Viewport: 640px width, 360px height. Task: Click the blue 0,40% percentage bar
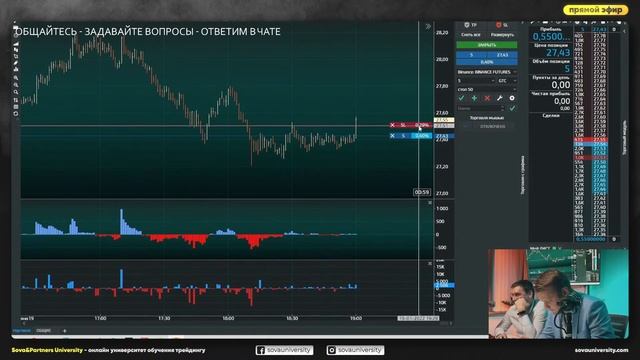click(487, 62)
